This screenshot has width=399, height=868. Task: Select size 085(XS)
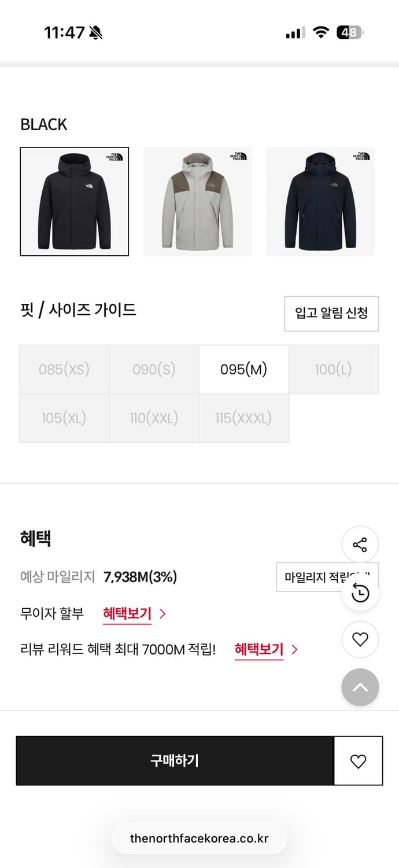coord(64,369)
